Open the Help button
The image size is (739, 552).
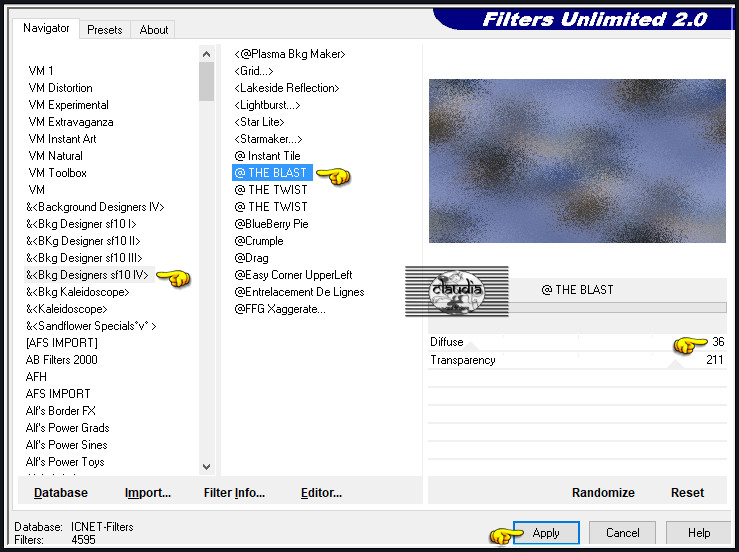pos(698,533)
